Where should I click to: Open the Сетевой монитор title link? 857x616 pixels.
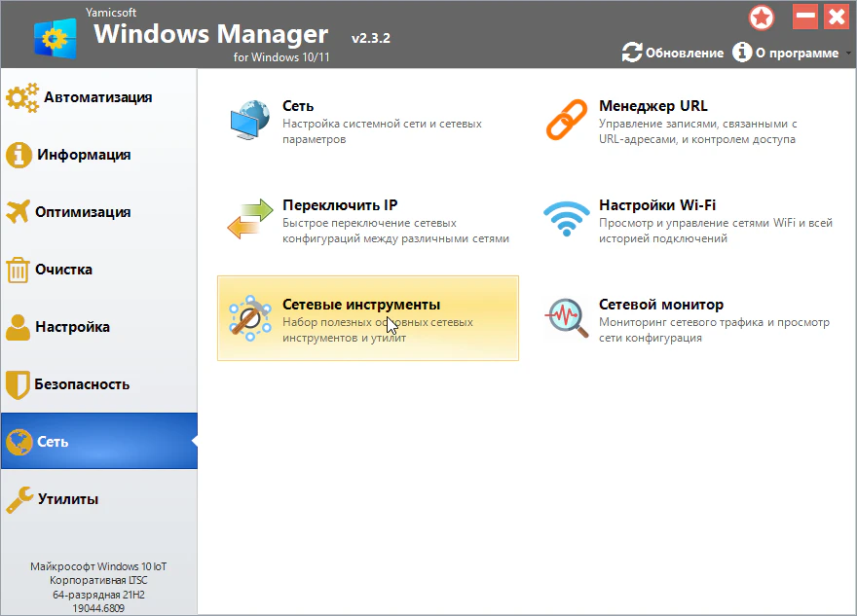click(660, 305)
